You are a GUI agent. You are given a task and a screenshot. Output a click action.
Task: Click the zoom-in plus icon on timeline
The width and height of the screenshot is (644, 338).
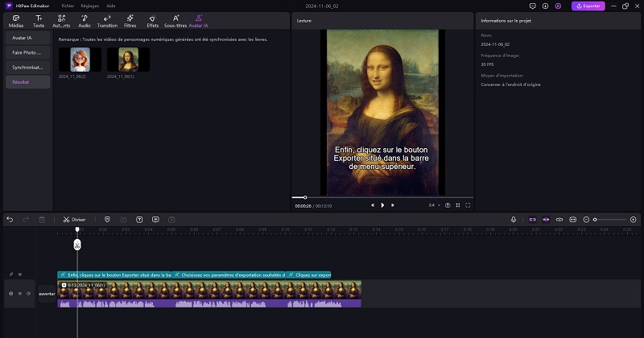[x=634, y=219]
